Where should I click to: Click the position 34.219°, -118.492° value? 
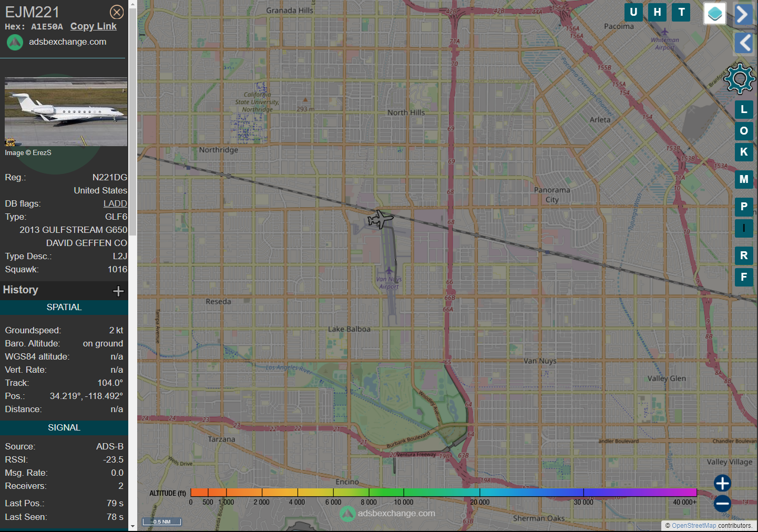(86, 396)
